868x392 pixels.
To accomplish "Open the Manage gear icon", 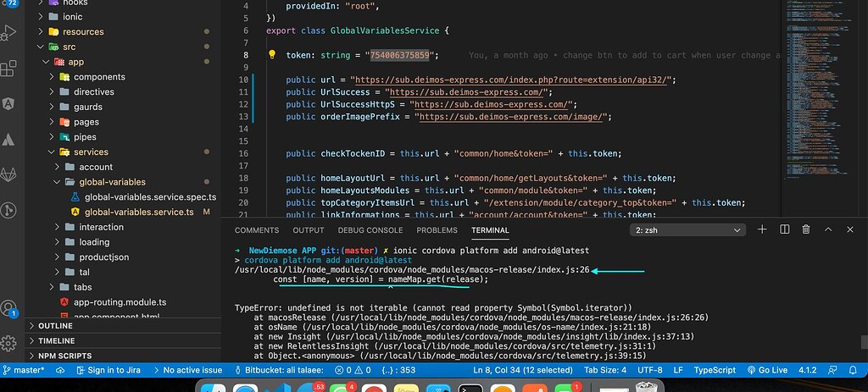I will [x=8, y=344].
